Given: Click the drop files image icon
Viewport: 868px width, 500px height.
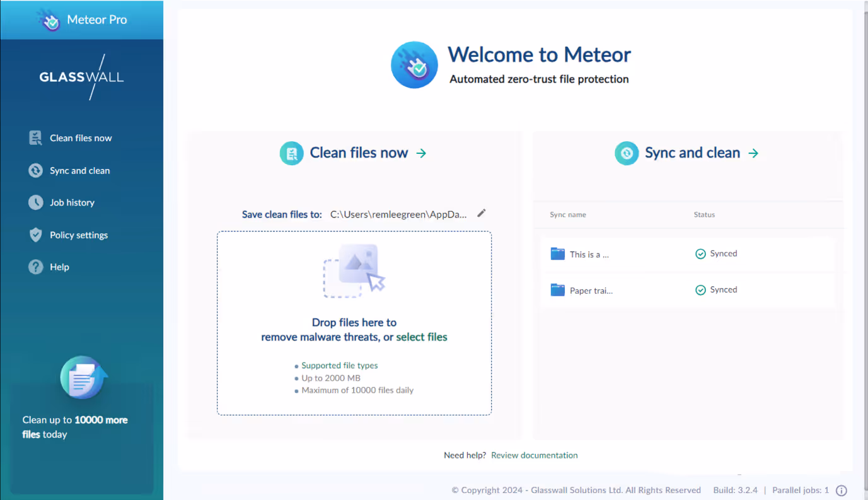Looking at the screenshot, I should click(354, 270).
